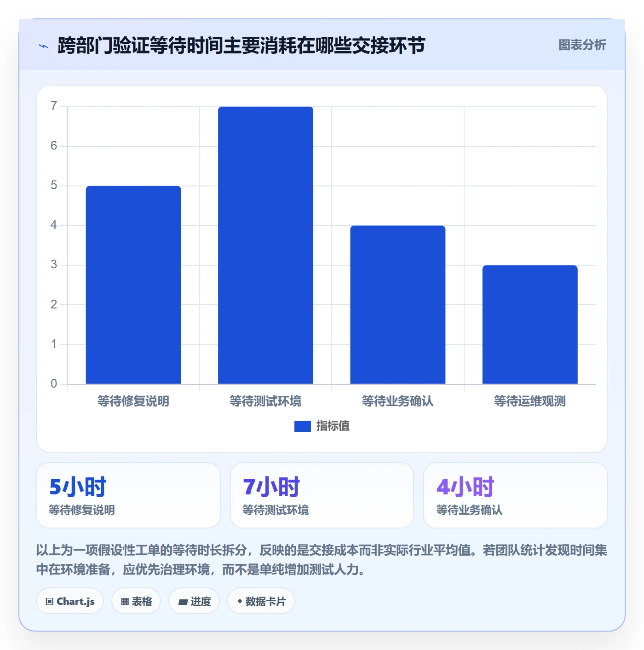Toggle the 指标值 legend color swatch
The image size is (644, 650).
click(303, 426)
